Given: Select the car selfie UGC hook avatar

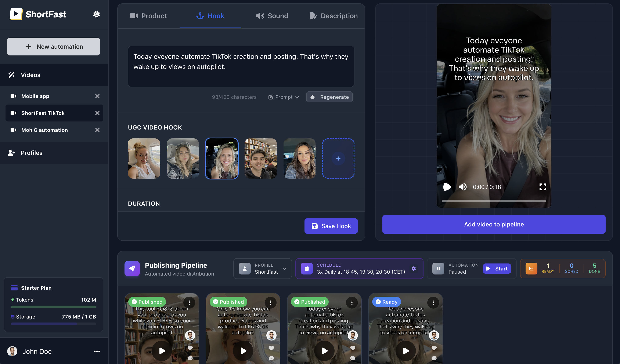Looking at the screenshot, I should (x=221, y=158).
